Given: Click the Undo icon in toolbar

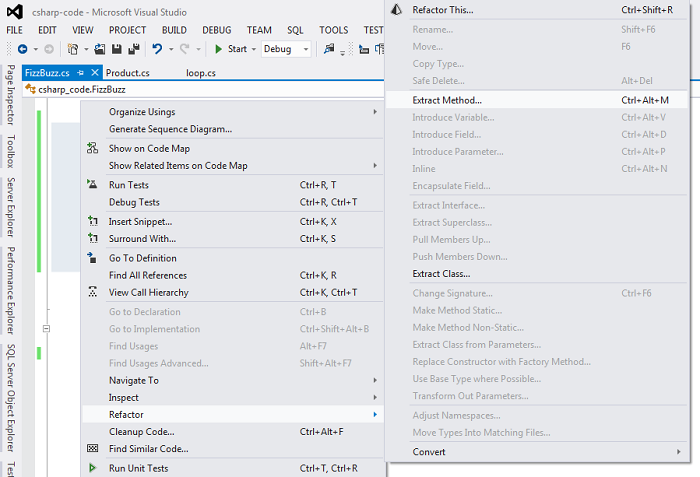Looking at the screenshot, I should point(157,49).
